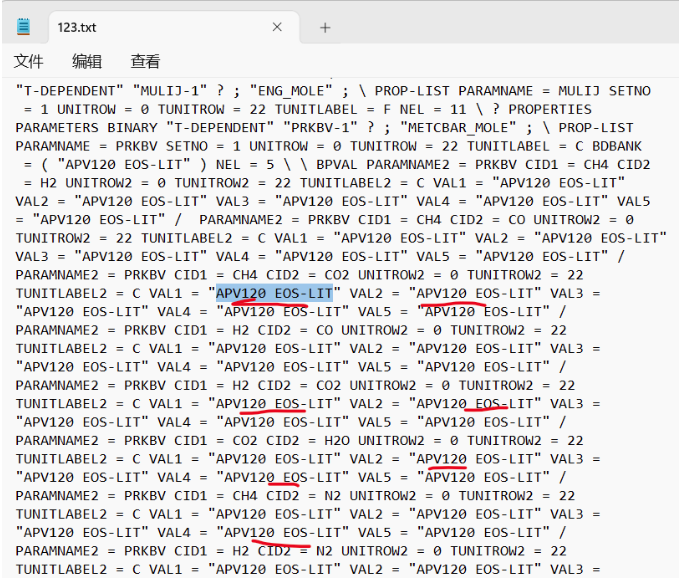Open the 文件 menu

[28, 61]
